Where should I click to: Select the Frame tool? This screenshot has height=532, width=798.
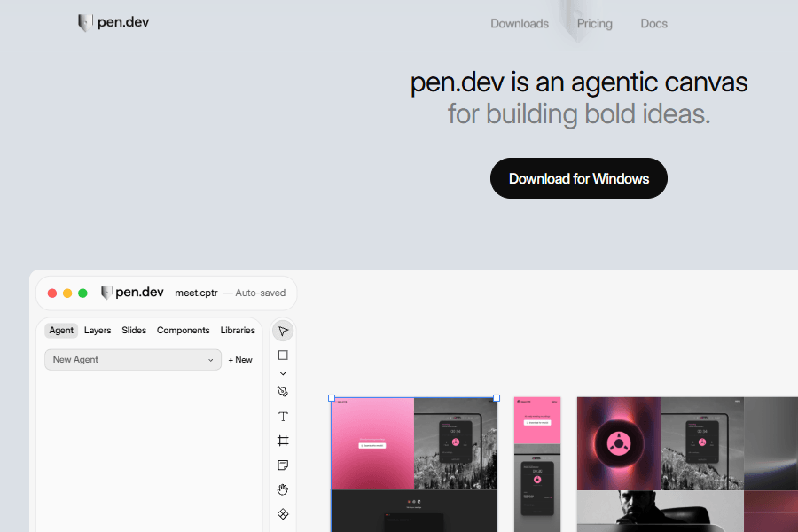point(283,441)
